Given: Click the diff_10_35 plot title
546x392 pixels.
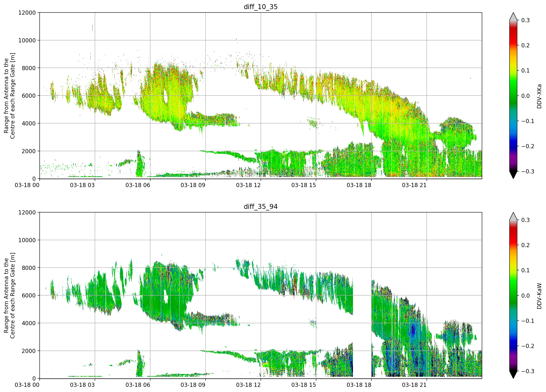Looking at the screenshot, I should tap(260, 7).
